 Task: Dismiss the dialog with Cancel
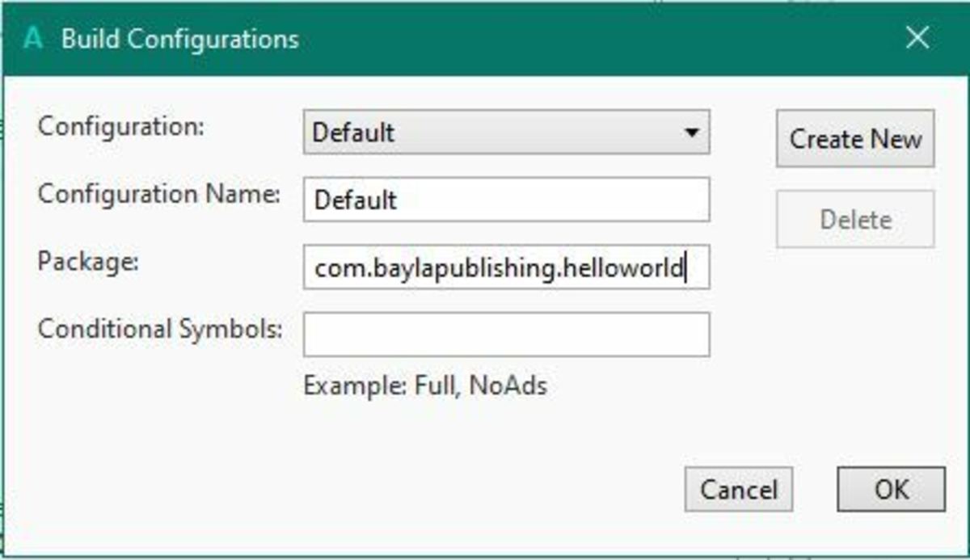(x=739, y=490)
